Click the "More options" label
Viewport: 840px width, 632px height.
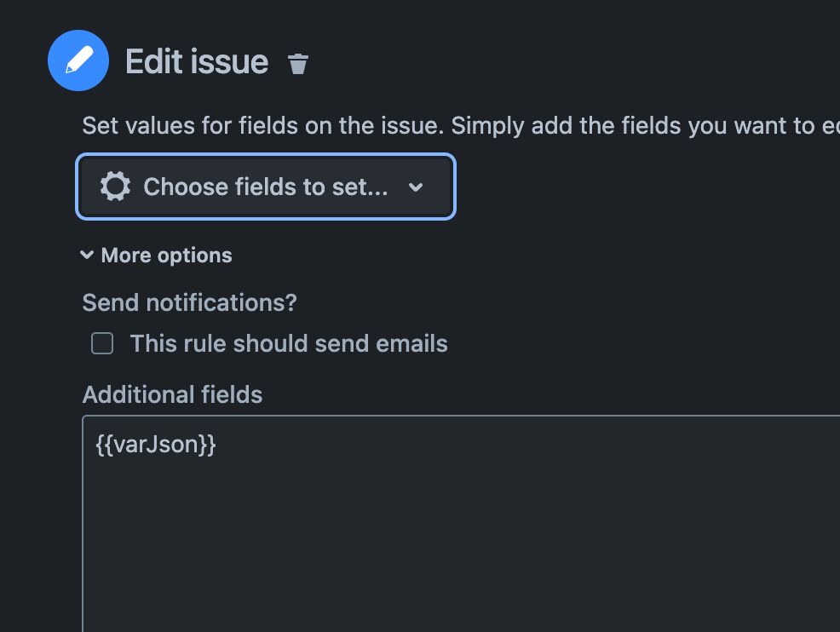(166, 256)
